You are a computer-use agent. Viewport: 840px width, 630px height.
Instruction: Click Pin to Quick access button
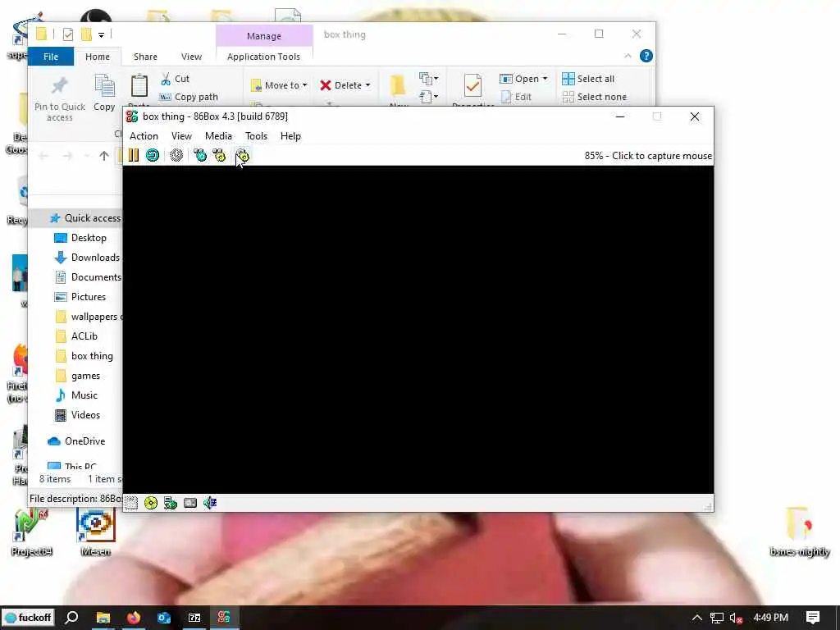tap(59, 99)
